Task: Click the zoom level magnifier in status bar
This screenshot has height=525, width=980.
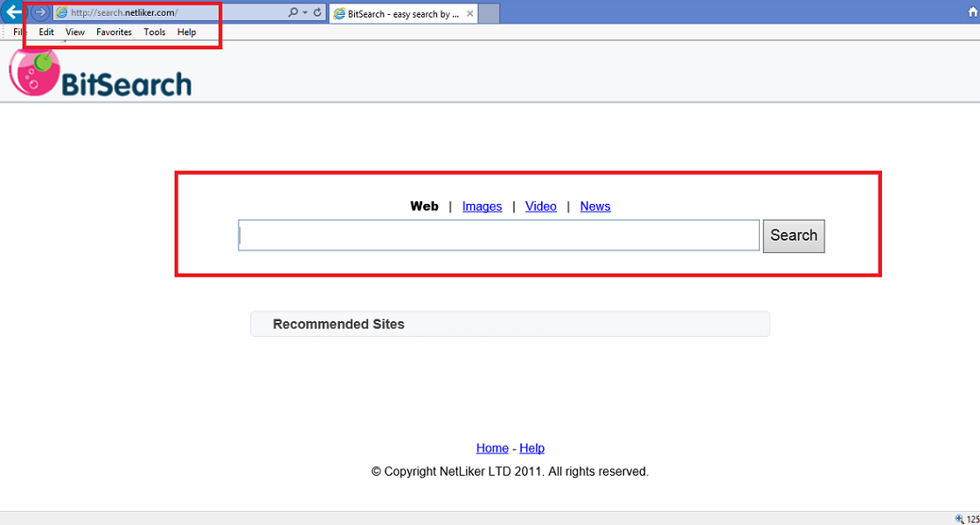Action: coord(960,518)
